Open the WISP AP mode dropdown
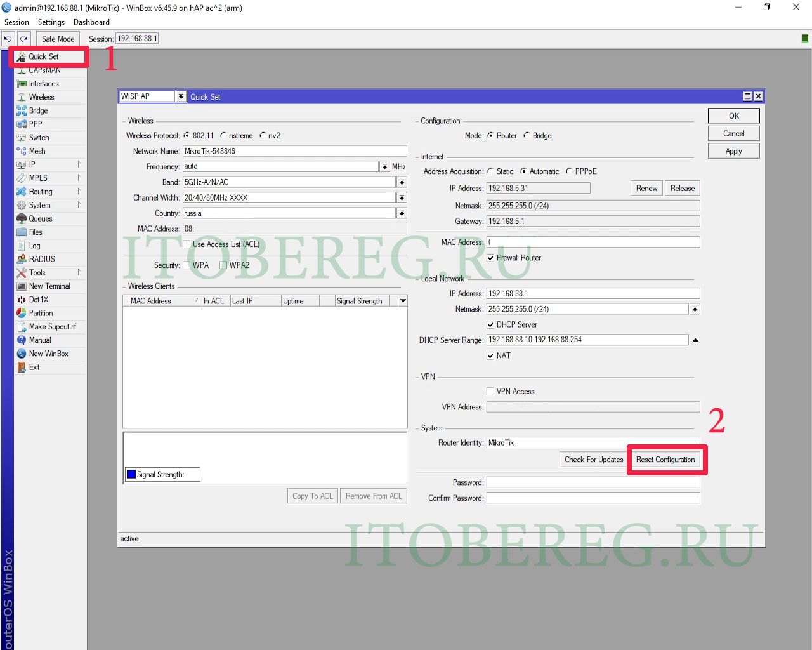This screenshot has width=812, height=650. coord(181,97)
